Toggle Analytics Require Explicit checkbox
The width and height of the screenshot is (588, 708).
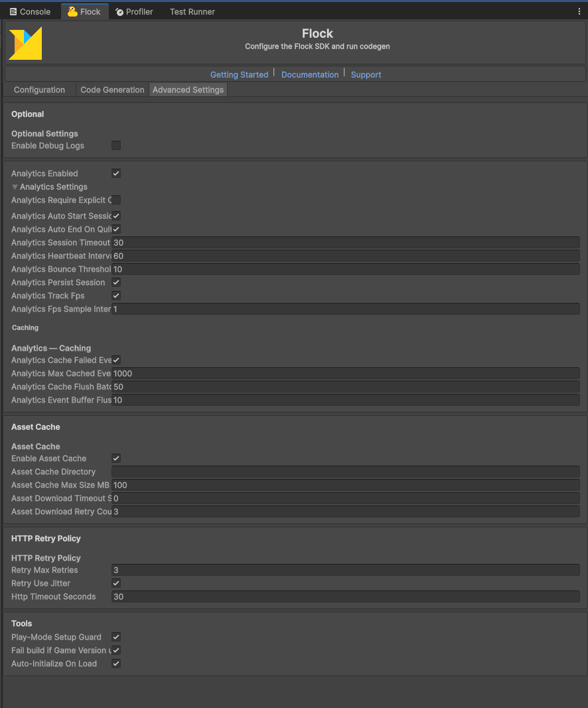pos(116,200)
